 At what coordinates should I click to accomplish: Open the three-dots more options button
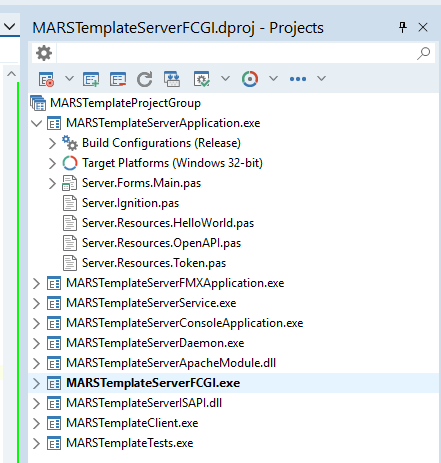[x=298, y=79]
